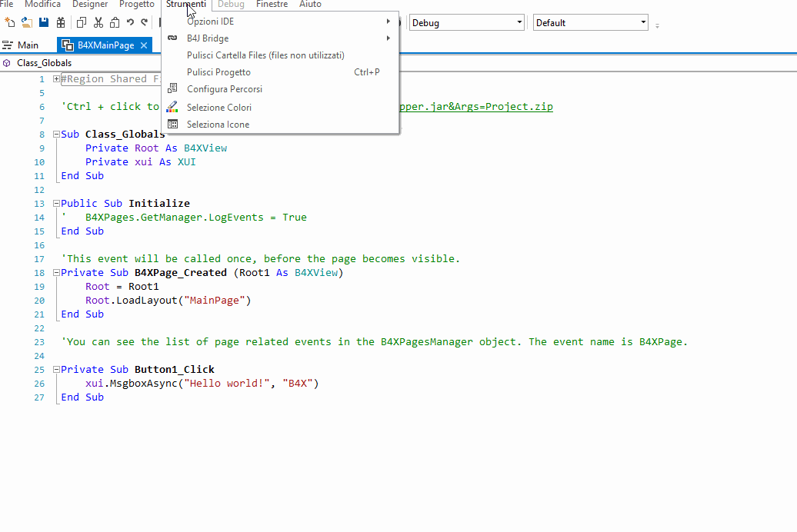Click the Configura Percorsi icon
This screenshot has height=532, width=797.
[173, 88]
